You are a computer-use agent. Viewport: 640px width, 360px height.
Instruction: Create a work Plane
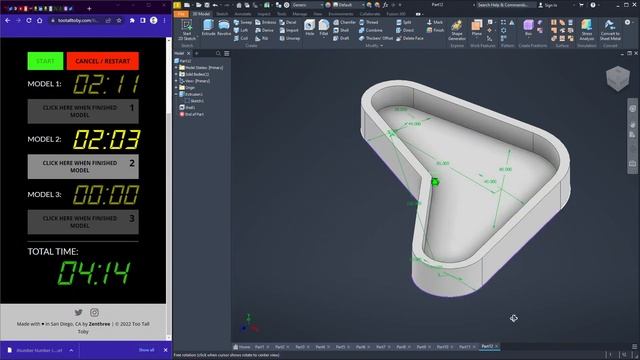476,28
